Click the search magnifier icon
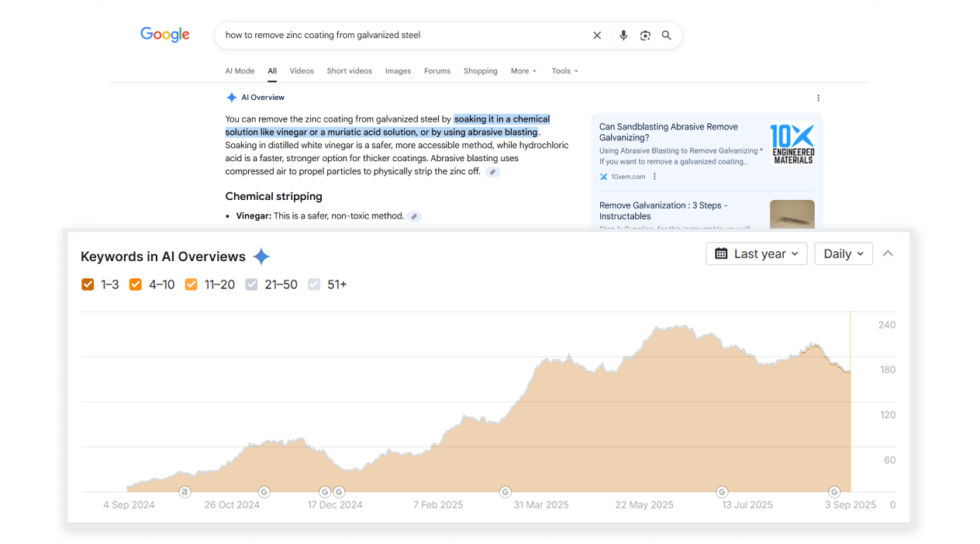The height and width of the screenshot is (544, 980). coord(666,35)
